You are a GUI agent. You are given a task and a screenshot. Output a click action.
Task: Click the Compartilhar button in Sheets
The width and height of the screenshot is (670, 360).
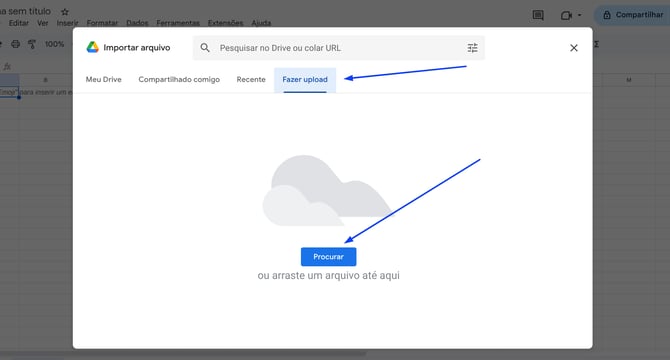coord(633,15)
